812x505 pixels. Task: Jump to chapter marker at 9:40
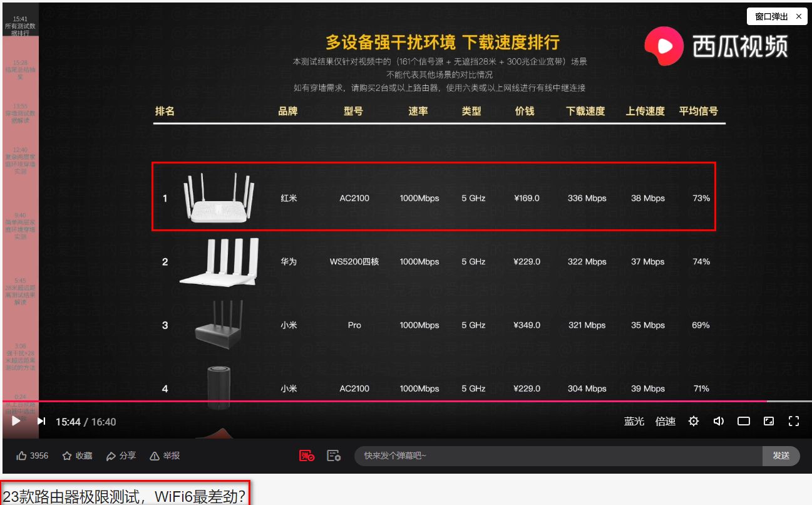(20, 226)
